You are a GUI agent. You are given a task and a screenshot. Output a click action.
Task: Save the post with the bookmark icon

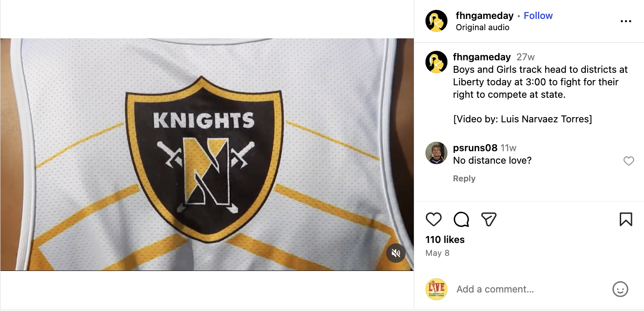[x=625, y=220]
